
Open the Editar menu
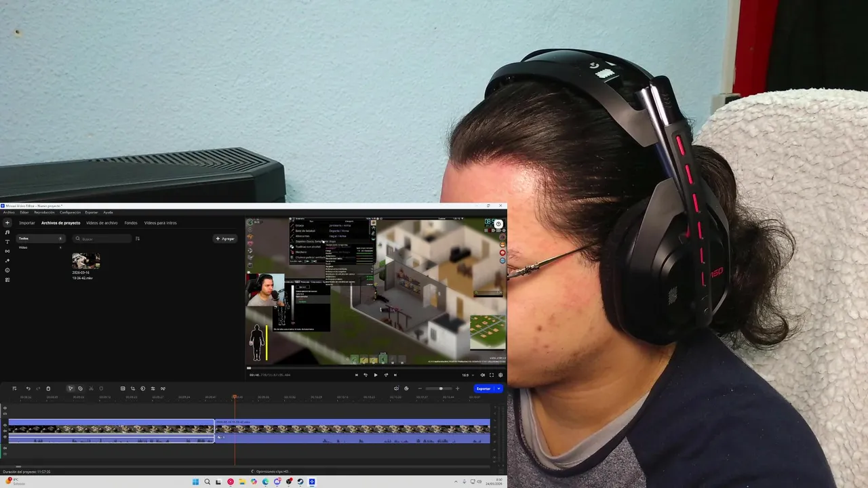[24, 212]
